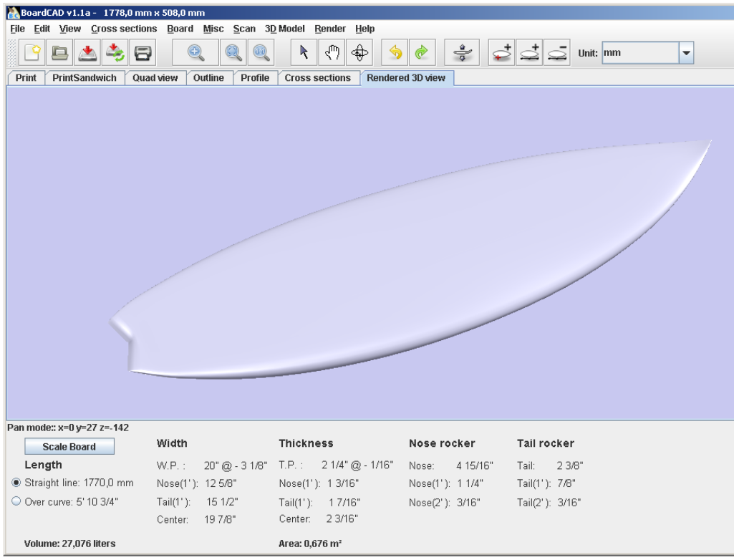The height and width of the screenshot is (560, 734).
Task: Click the T.P. thickness value 2 1/4" @ - 1/16"
Action: click(357, 465)
